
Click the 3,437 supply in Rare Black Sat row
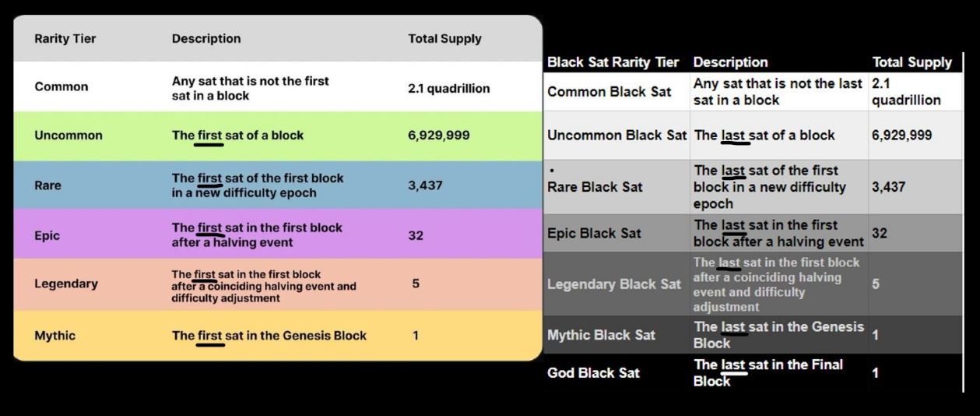tap(888, 187)
